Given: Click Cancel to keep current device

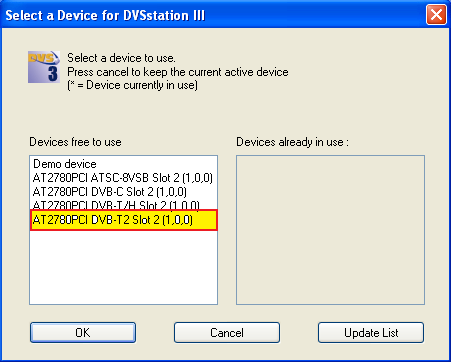Looking at the screenshot, I should point(227,332).
